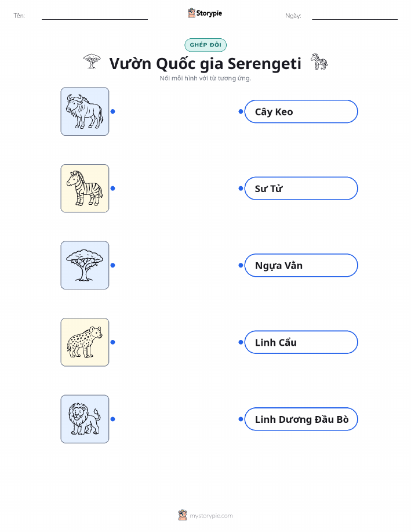Click the lion picture card

click(x=85, y=419)
